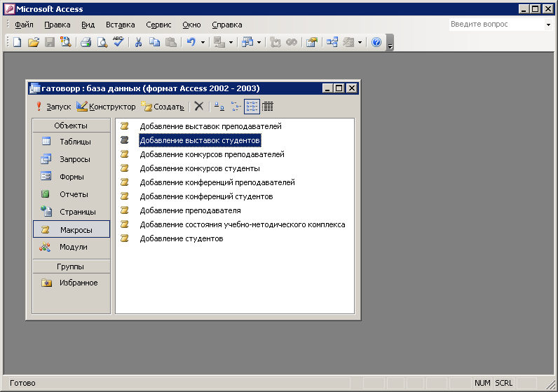Run the ABC spelling check icon

(x=118, y=42)
